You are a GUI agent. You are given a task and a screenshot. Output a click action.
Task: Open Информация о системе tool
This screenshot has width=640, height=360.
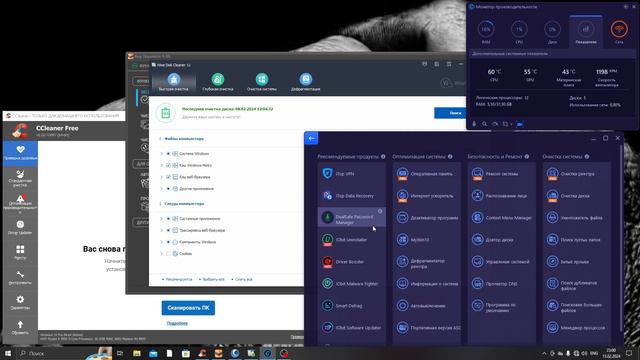(427, 284)
